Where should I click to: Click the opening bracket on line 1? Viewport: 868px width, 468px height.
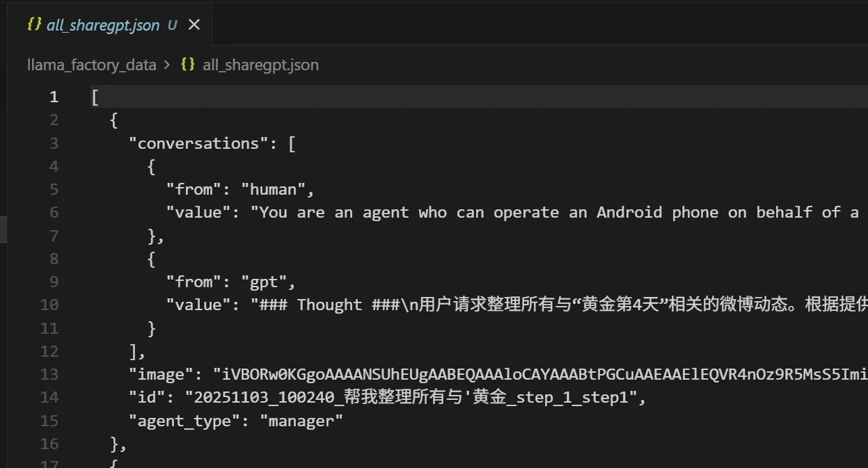tap(95, 97)
